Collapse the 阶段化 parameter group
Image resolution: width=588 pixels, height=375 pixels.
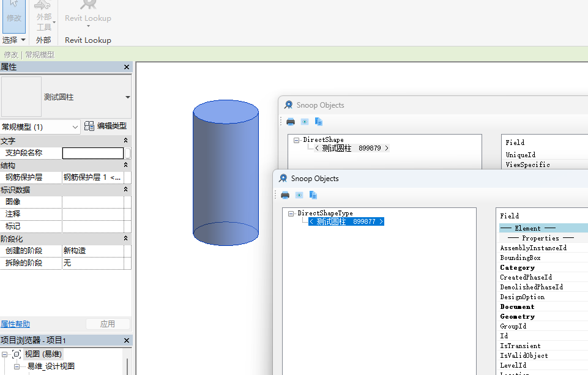(125, 239)
